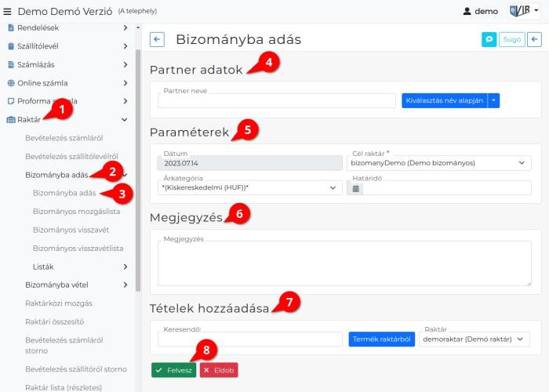Click the Termék raktárból button
549x392 pixels.
point(382,339)
